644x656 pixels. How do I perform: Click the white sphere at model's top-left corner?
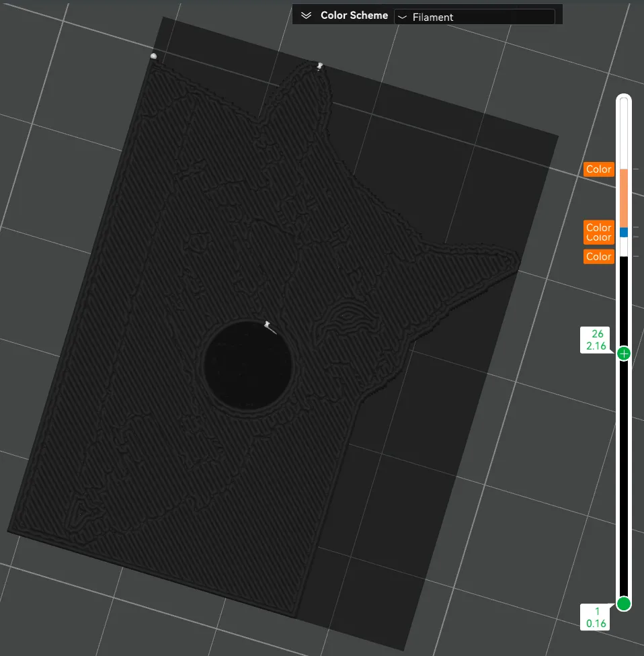(153, 56)
